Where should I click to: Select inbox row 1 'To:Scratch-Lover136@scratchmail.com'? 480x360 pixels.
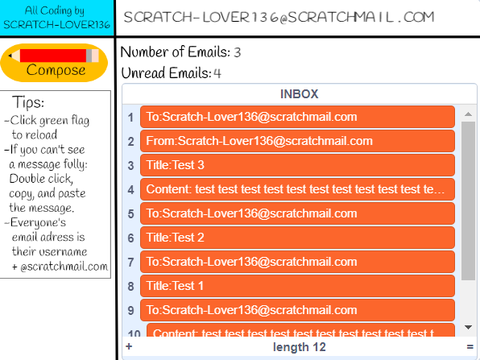point(297,117)
